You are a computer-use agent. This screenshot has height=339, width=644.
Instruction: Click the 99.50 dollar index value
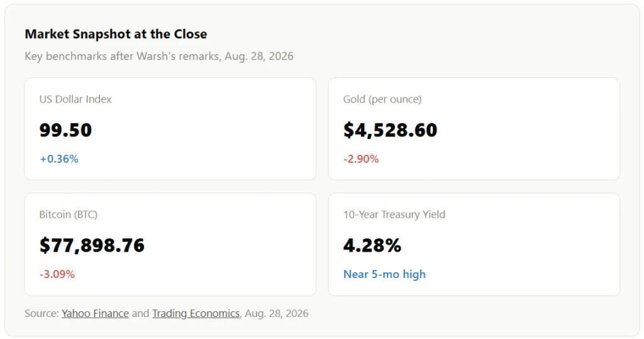[65, 130]
